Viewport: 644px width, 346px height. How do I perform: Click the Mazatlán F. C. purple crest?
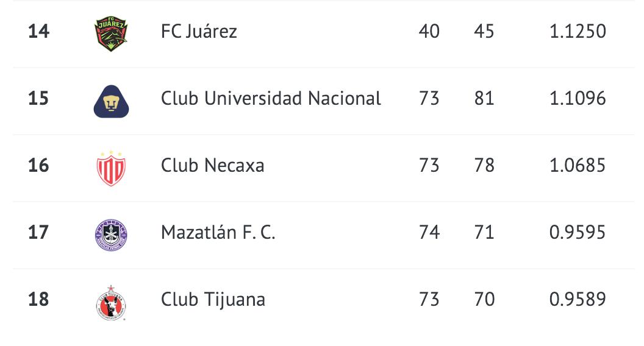111,235
